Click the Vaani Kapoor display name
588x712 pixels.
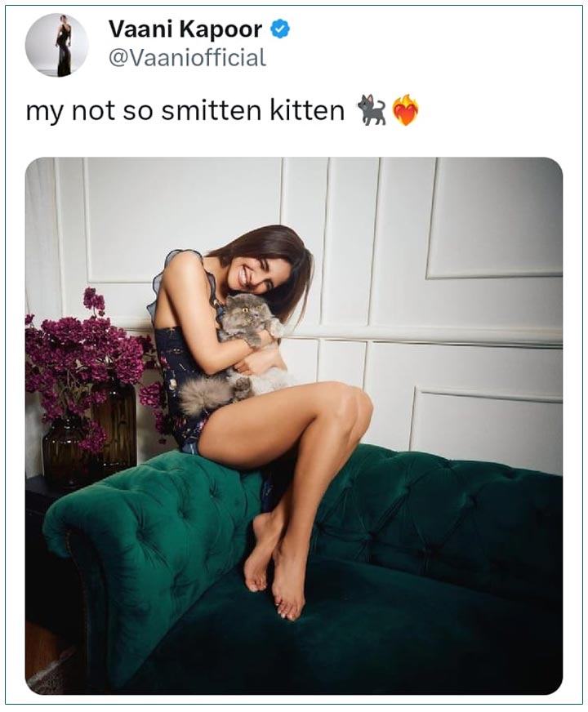click(185, 30)
